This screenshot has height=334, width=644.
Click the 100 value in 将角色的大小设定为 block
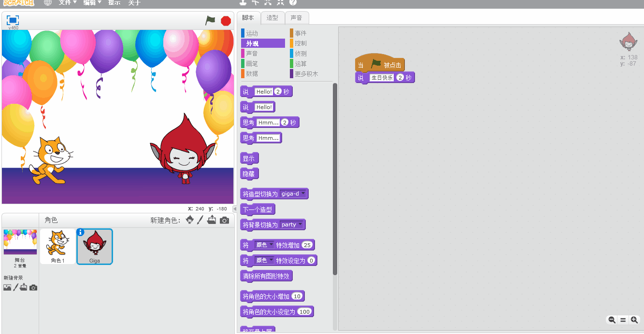pyautogui.click(x=304, y=312)
